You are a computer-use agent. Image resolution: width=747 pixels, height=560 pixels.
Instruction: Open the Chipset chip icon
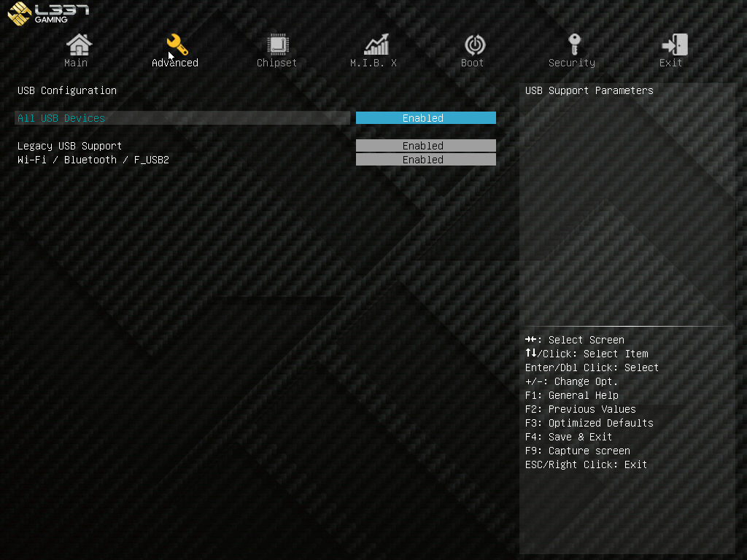pyautogui.click(x=277, y=44)
